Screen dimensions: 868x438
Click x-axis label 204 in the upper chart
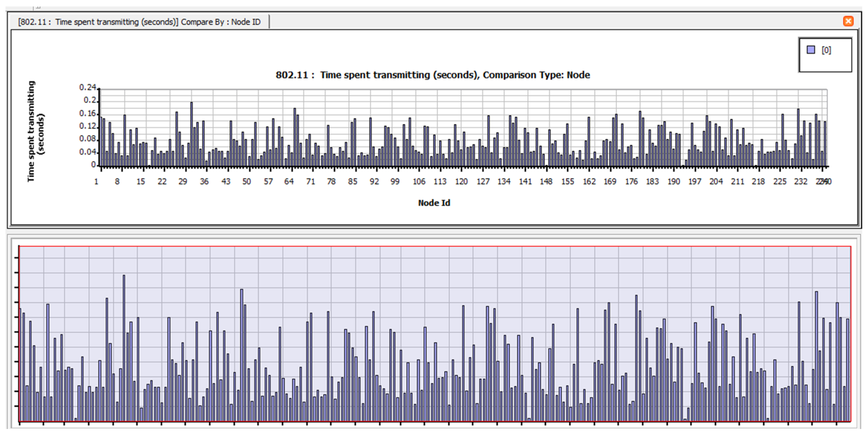pos(716,182)
